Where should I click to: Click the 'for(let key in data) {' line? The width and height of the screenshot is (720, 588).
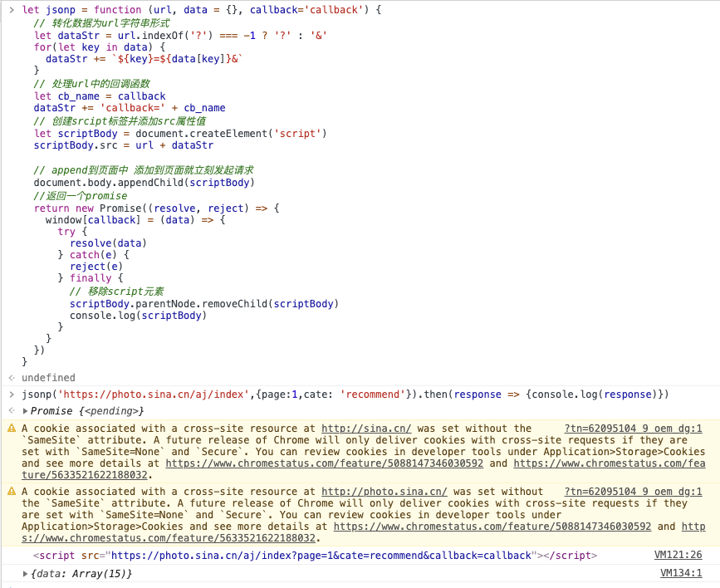coord(100,47)
